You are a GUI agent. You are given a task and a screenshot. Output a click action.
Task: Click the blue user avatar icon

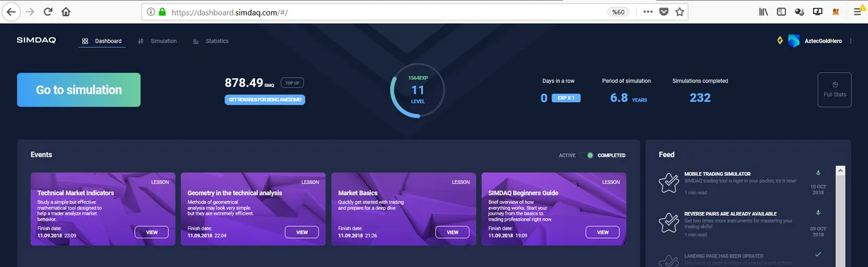(x=793, y=41)
